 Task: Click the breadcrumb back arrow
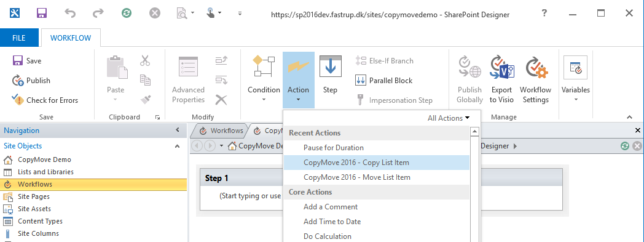click(x=197, y=146)
